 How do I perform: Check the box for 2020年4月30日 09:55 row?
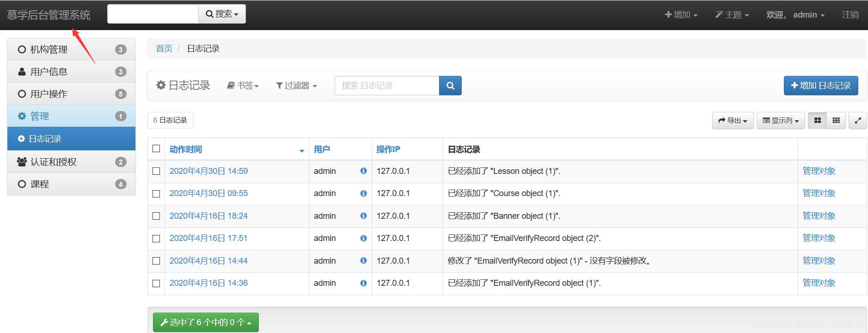156,194
